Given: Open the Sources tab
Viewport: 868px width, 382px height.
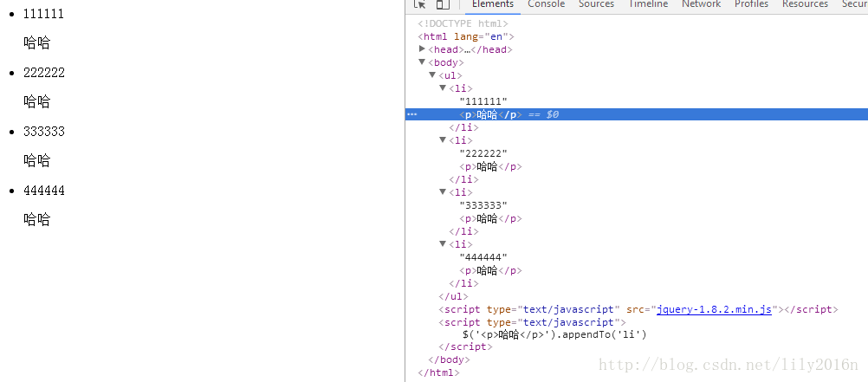Looking at the screenshot, I should tap(596, 4).
